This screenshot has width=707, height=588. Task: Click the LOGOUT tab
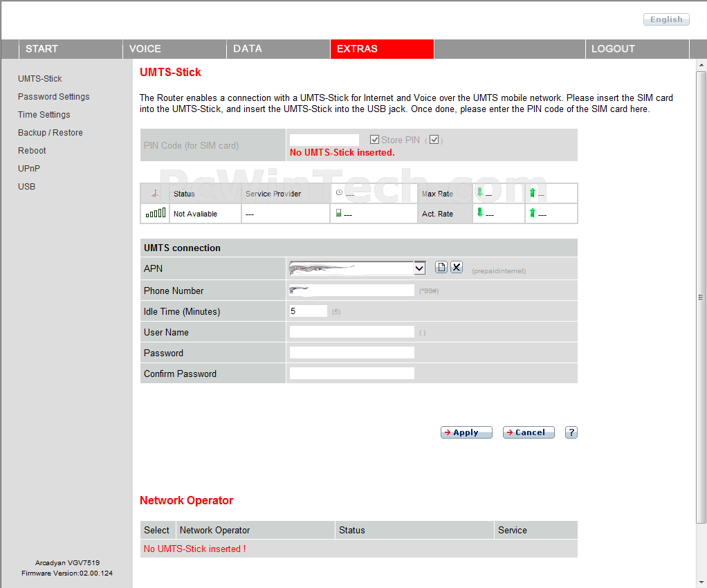tap(637, 48)
